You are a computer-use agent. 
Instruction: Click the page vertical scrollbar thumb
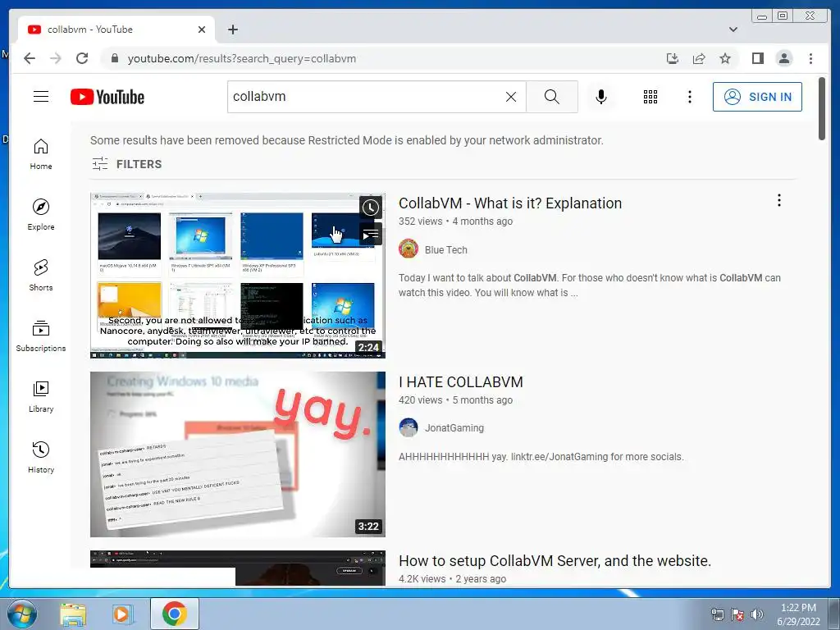[x=822, y=109]
